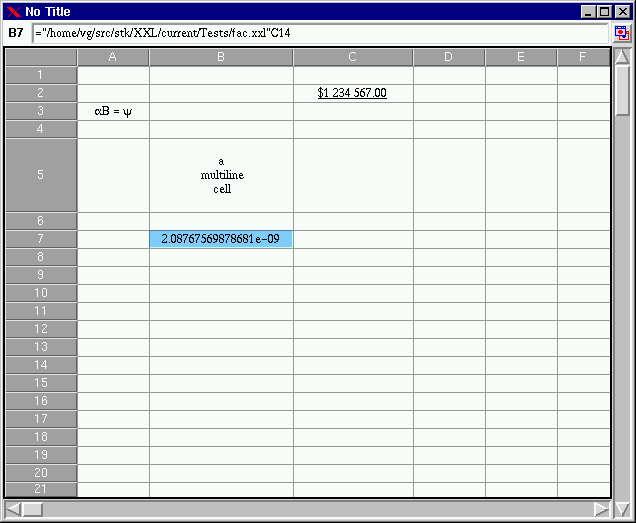The image size is (636, 523).
Task: Select row 14 header
Action: pyautogui.click(x=41, y=365)
